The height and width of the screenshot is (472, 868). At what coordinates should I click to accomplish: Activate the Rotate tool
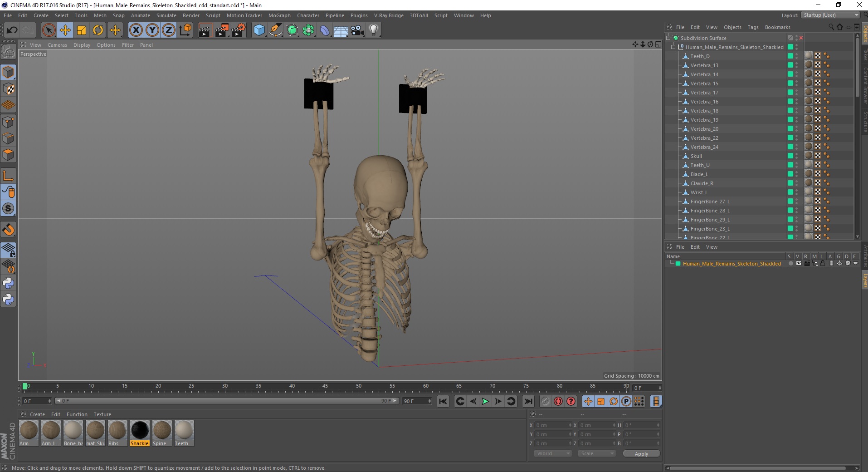click(x=98, y=30)
